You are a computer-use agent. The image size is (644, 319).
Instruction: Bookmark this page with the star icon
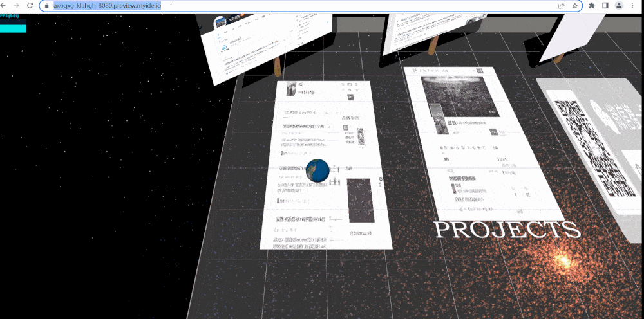pyautogui.click(x=574, y=6)
